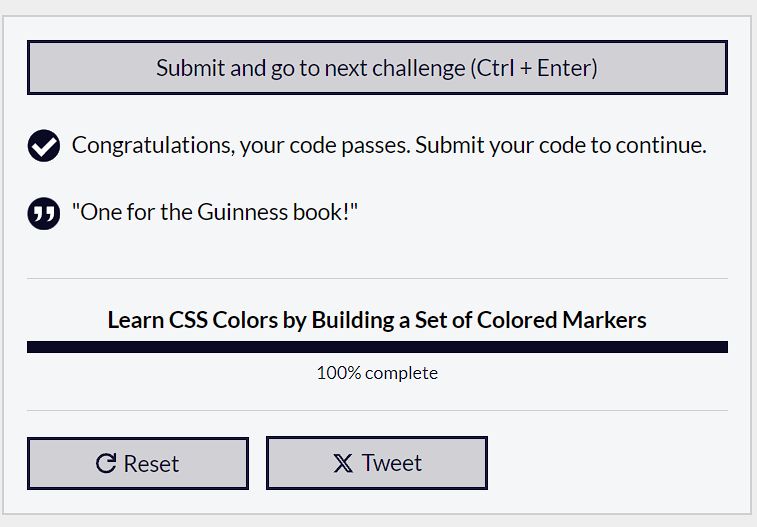Click the divider line below progress percentage
The width and height of the screenshot is (757, 527).
[377, 411]
